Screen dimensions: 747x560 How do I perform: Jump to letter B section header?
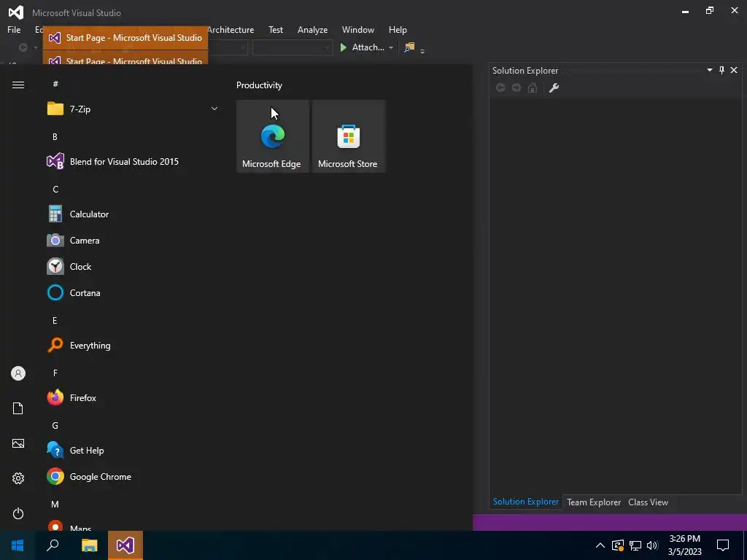point(55,136)
